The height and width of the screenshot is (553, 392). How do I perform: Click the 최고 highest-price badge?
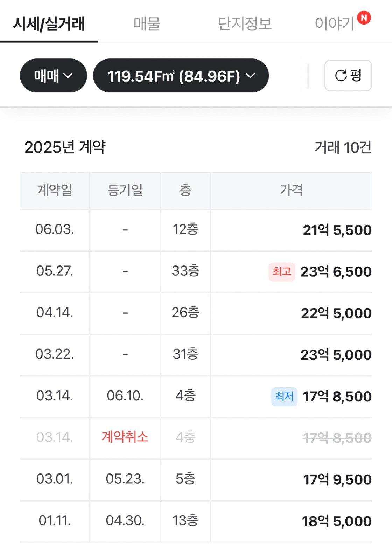pos(282,272)
